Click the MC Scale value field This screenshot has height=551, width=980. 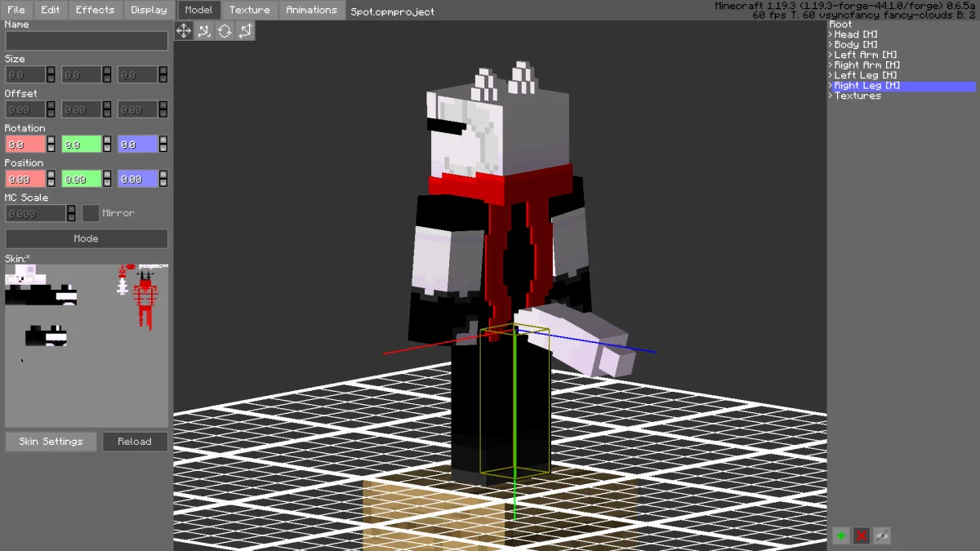(x=35, y=213)
